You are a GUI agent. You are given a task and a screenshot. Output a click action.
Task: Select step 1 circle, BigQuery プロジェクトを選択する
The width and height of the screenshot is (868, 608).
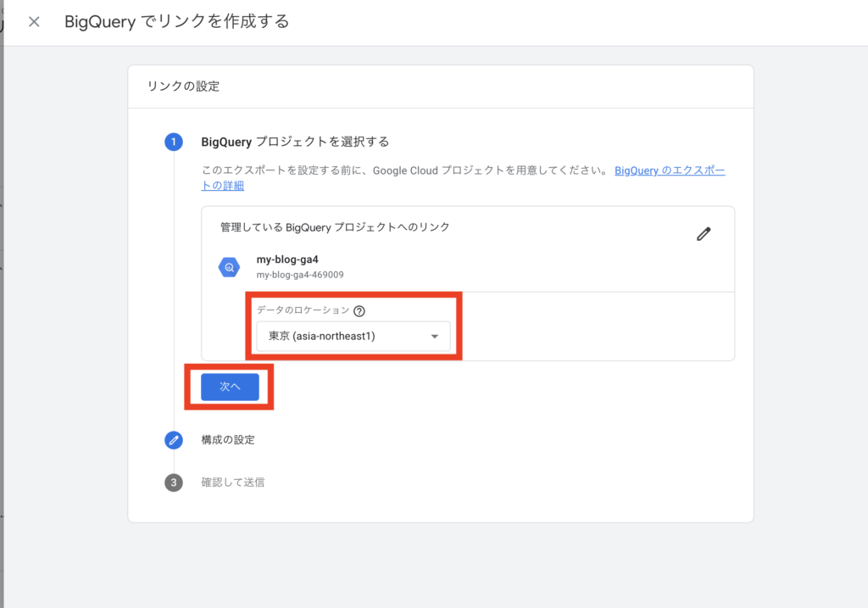point(174,142)
